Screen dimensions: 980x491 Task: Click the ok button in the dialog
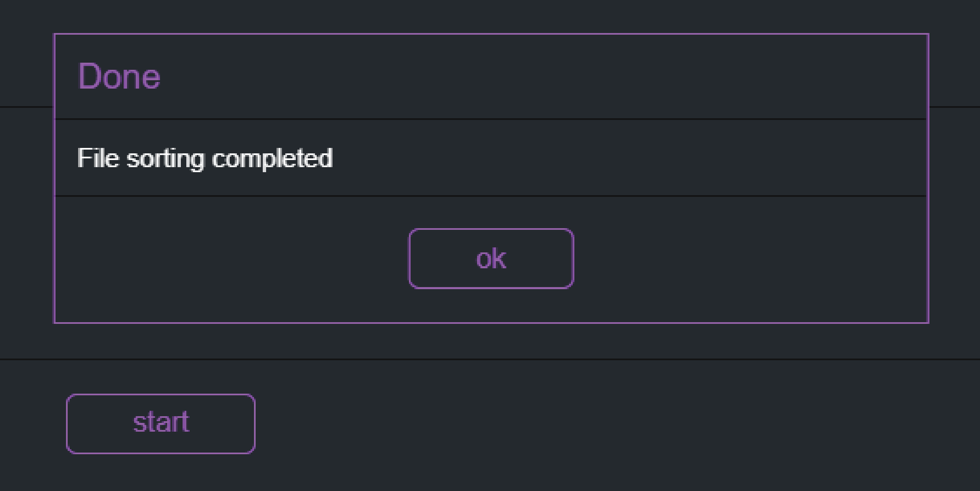[491, 259]
